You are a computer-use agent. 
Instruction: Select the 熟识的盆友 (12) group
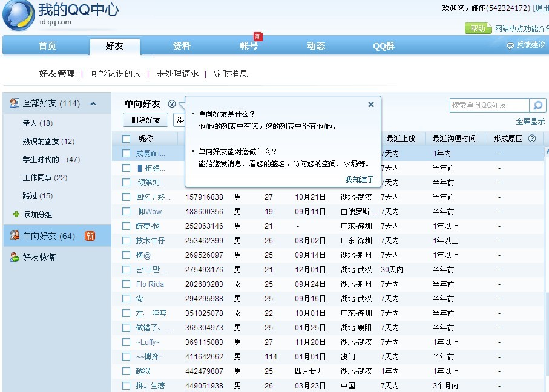(48, 142)
